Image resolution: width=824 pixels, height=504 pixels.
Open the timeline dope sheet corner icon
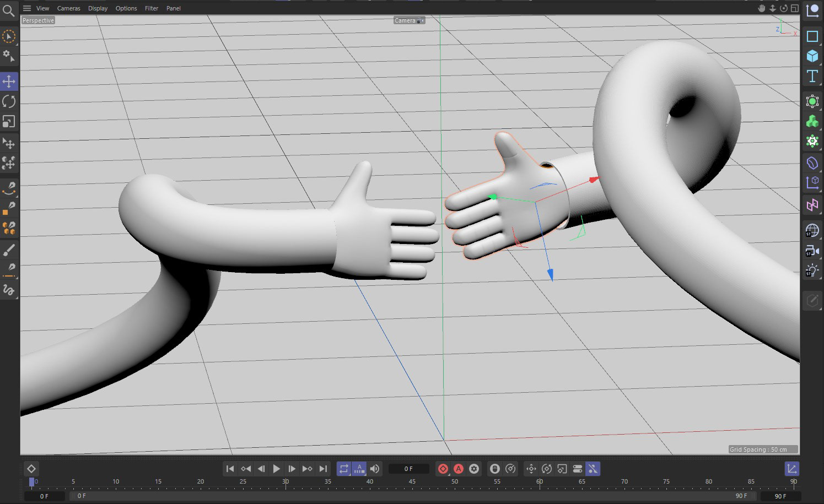tap(791, 469)
